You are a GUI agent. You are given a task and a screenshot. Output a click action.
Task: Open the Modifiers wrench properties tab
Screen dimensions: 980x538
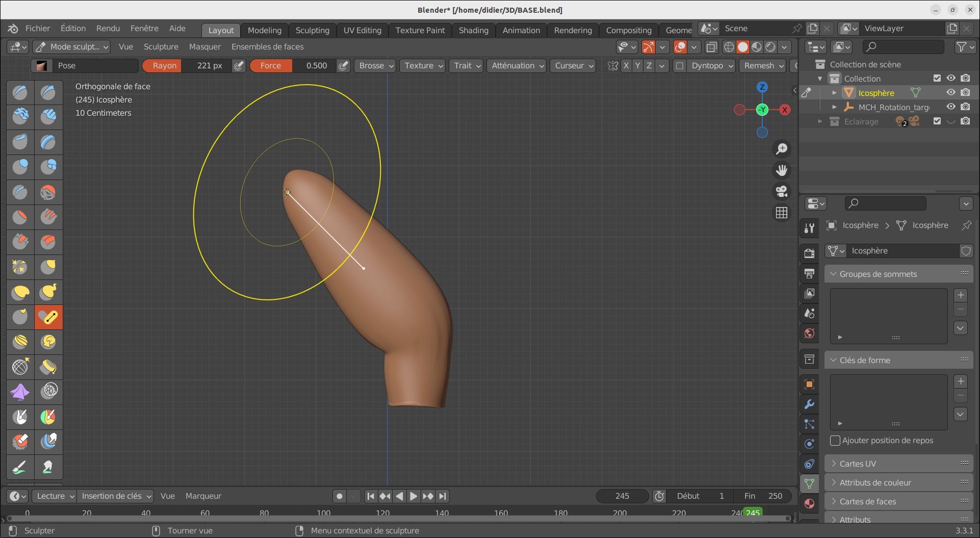(809, 404)
